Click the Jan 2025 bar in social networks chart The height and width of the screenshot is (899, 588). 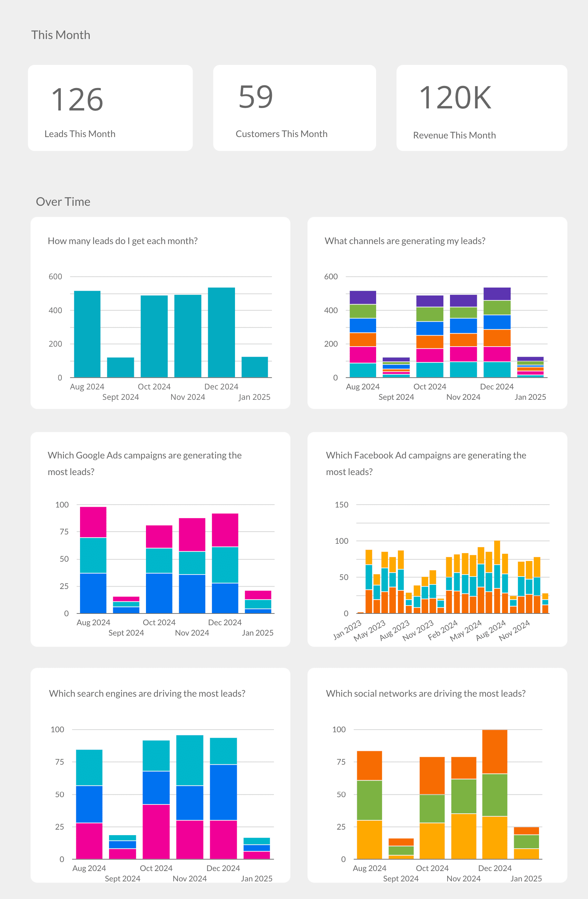pyautogui.click(x=527, y=843)
